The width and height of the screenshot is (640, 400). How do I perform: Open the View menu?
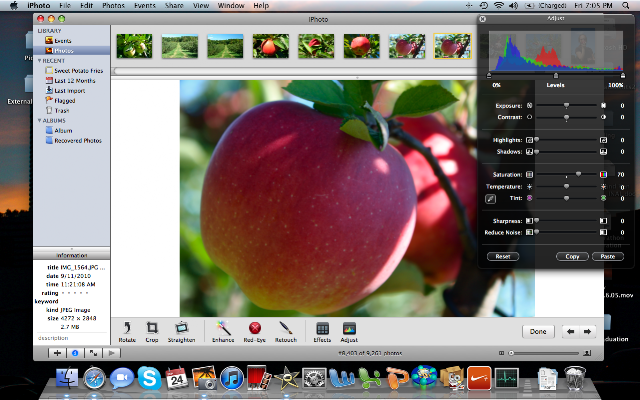click(201, 6)
